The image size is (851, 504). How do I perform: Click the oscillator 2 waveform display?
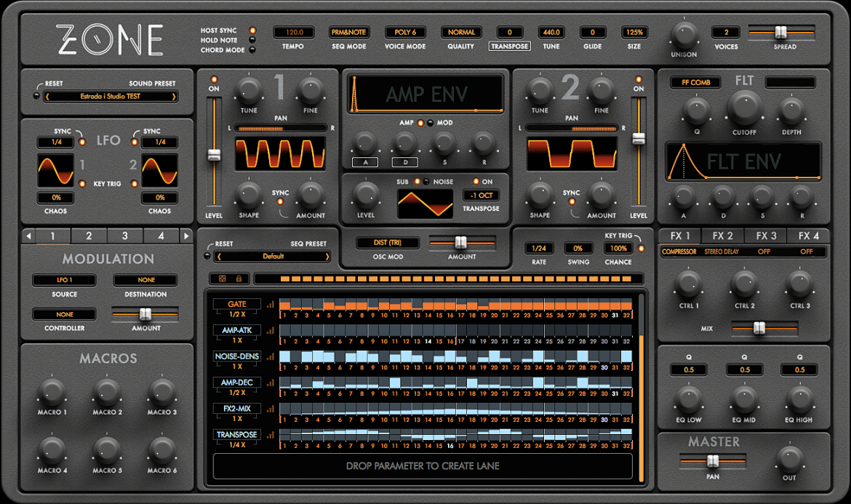pos(572,153)
